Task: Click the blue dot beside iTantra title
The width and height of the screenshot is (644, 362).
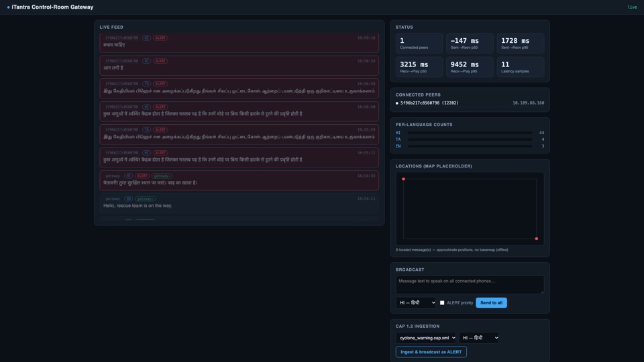Action: 8,7
